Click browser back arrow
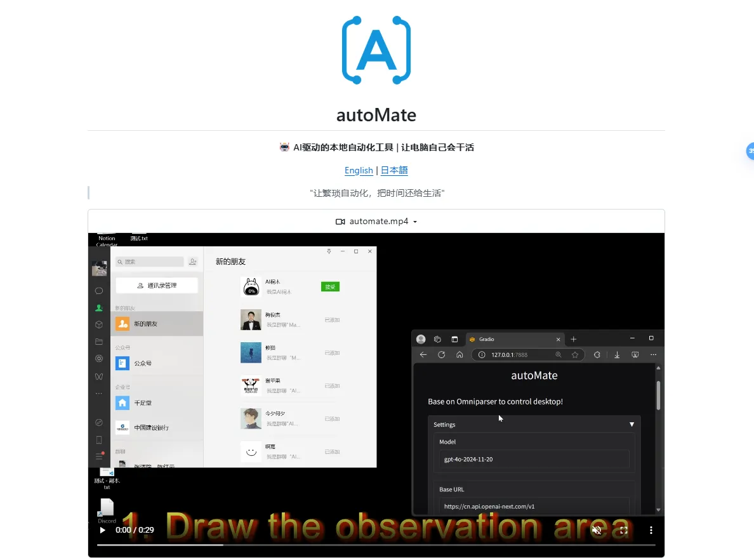Image resolution: width=754 pixels, height=560 pixels. (x=423, y=354)
